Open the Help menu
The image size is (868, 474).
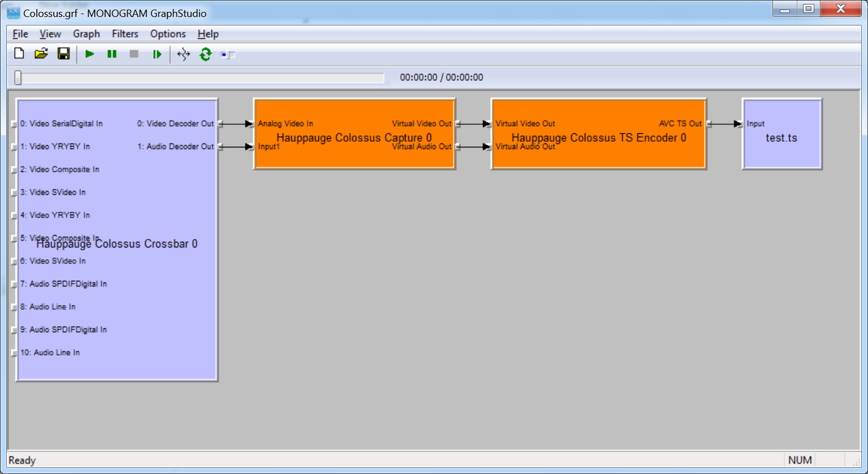tap(208, 34)
